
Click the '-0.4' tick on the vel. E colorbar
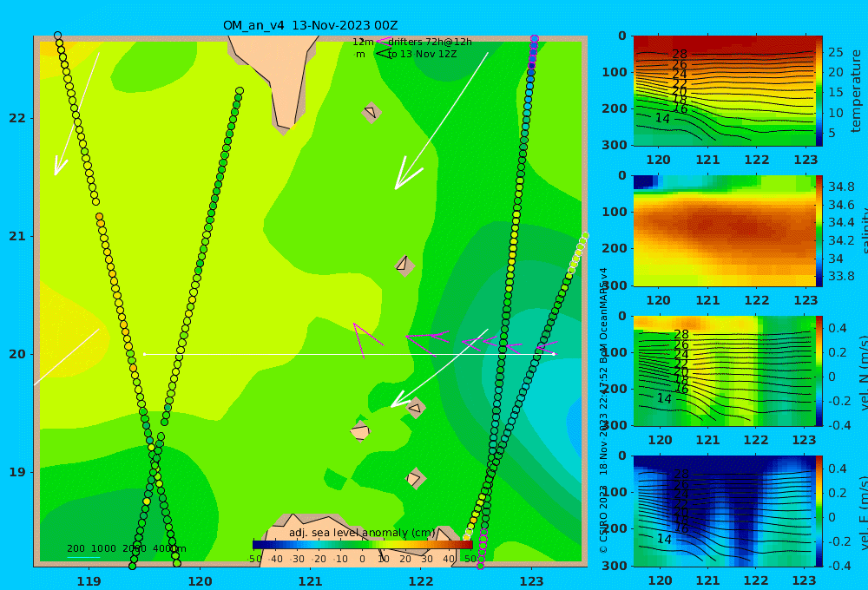coord(838,566)
